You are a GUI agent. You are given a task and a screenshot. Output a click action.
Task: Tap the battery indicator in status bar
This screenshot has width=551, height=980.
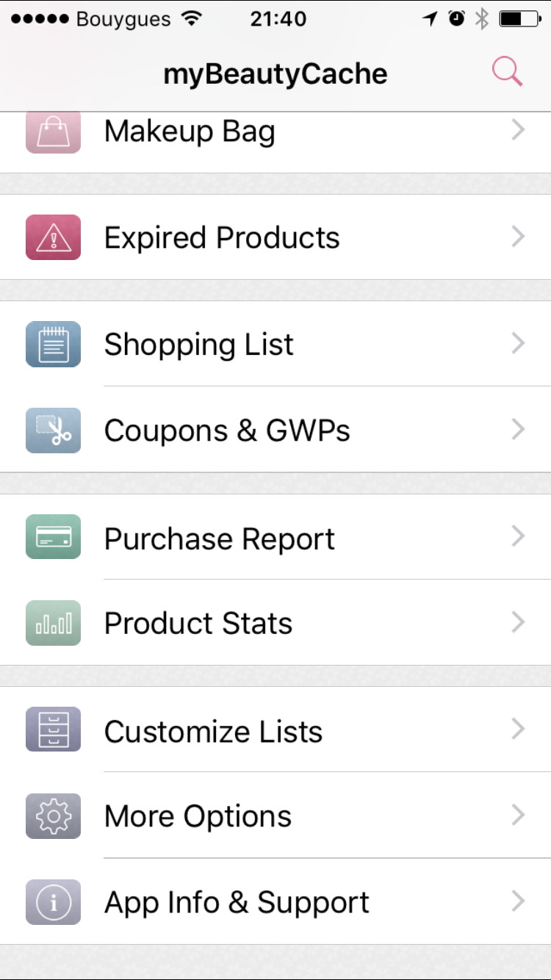[x=519, y=19]
